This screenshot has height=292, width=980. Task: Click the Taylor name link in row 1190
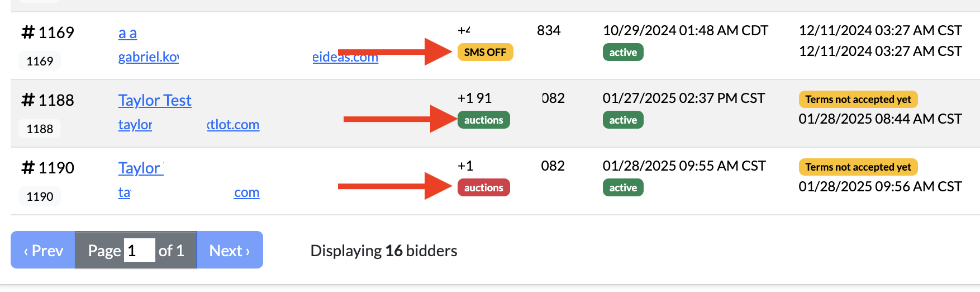[140, 168]
